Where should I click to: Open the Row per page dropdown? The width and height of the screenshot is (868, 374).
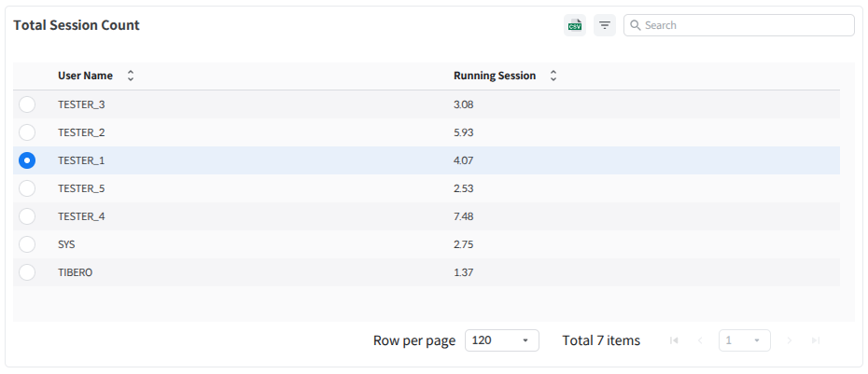[x=501, y=340]
